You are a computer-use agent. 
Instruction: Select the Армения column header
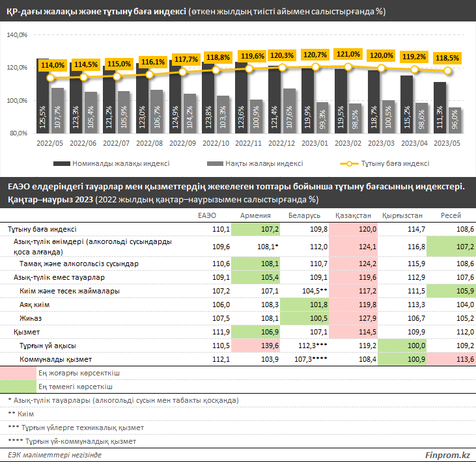255,215
